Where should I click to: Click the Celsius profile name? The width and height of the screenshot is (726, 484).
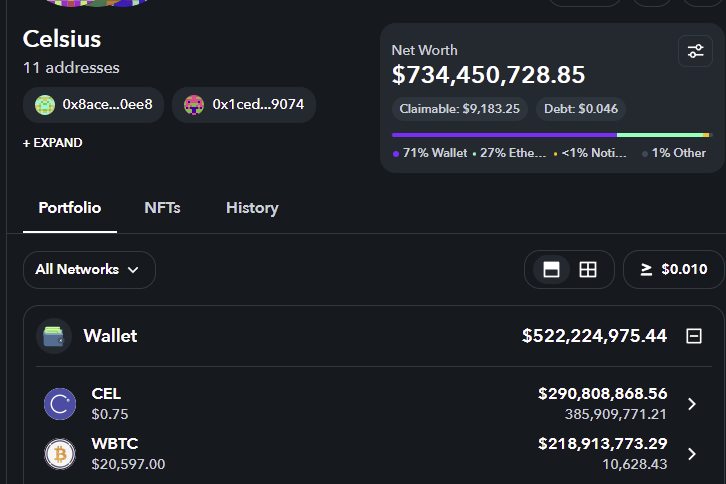62,39
